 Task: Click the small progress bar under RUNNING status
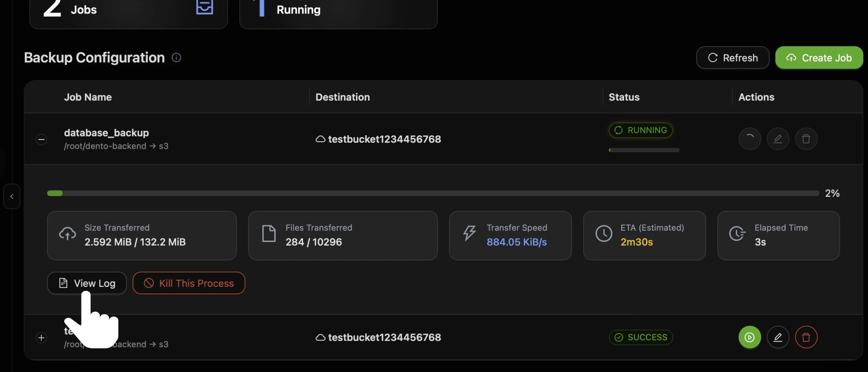(644, 150)
